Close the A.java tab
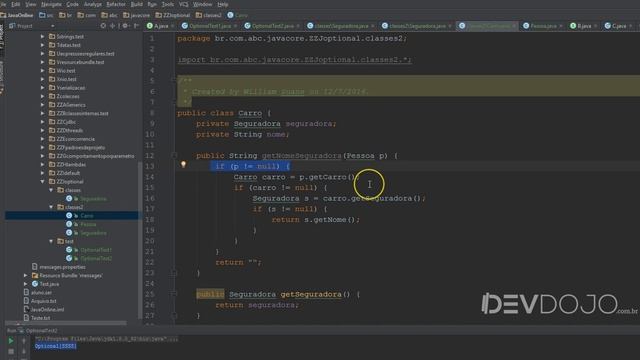The height and width of the screenshot is (360, 640). pos(172,26)
